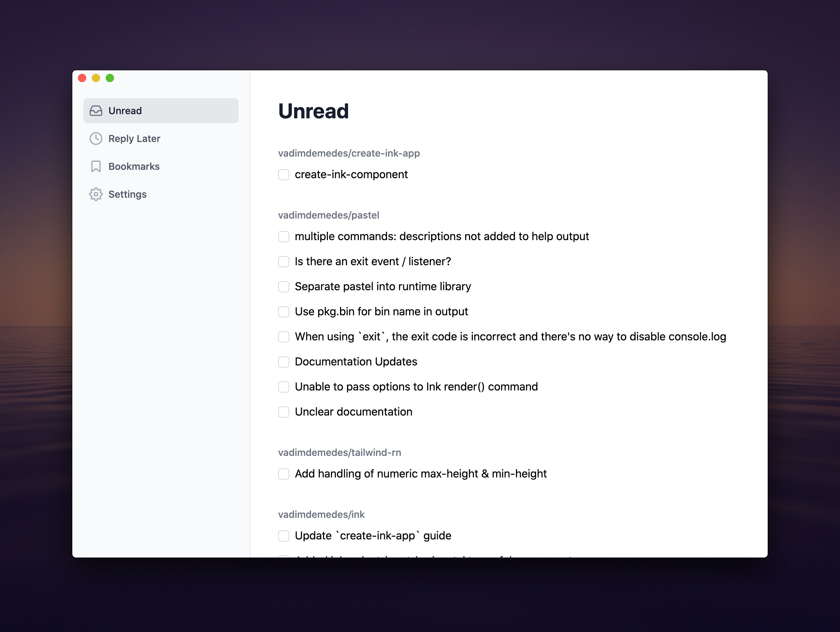Open the Settings page
The height and width of the screenshot is (632, 840).
[161, 194]
